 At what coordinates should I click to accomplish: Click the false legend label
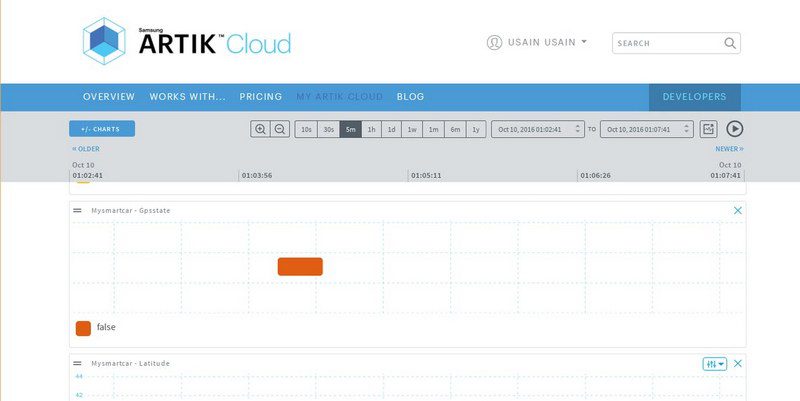pyautogui.click(x=106, y=327)
